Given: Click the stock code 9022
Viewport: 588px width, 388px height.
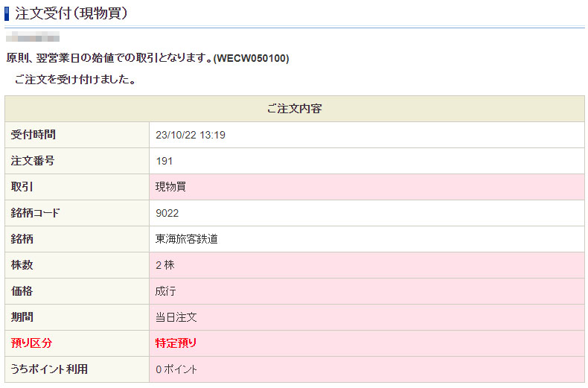Looking at the screenshot, I should point(167,213).
